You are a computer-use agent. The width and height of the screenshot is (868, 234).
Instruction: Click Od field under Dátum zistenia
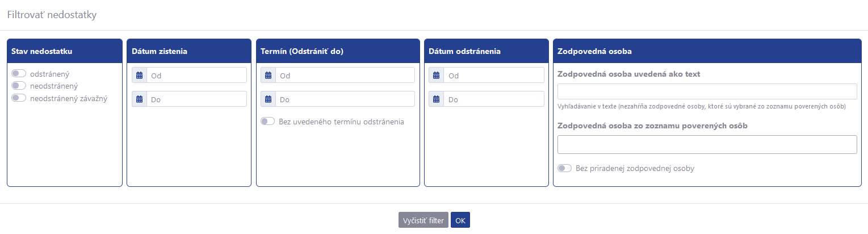196,75
